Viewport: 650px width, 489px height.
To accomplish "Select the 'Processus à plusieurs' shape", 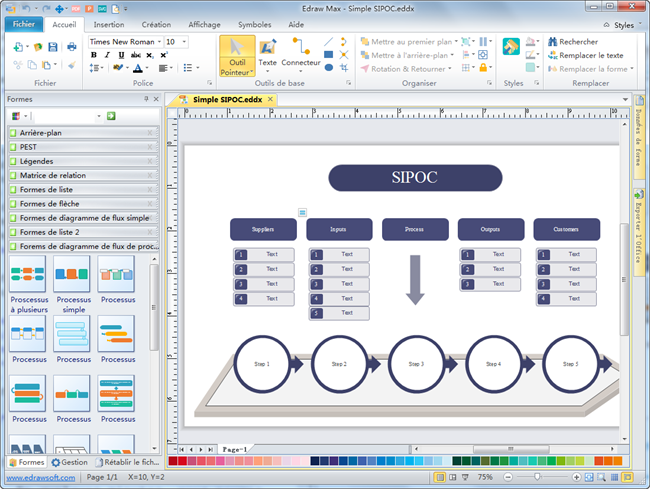I will (x=29, y=274).
